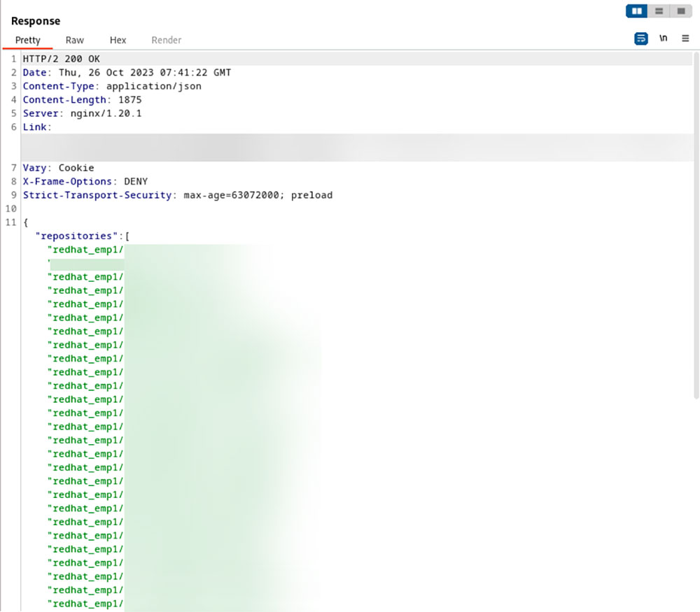Viewport: 700px width, 612px height.
Task: Click the "repositories" JSON key
Action: click(76, 236)
